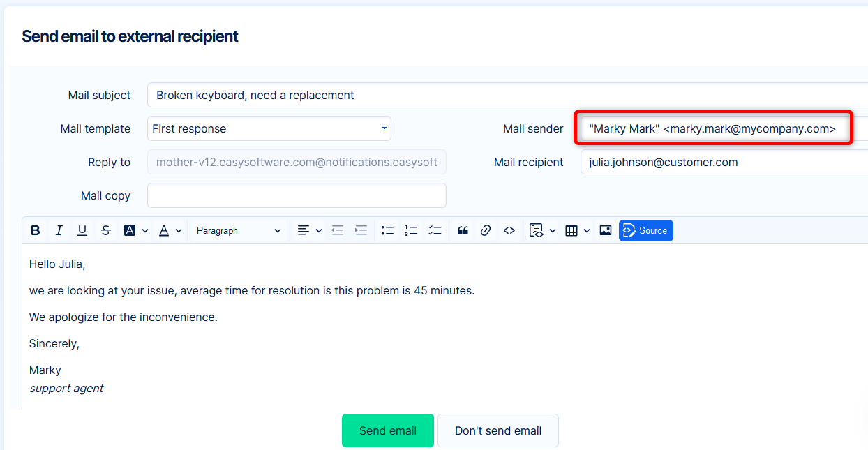The width and height of the screenshot is (868, 450).
Task: Insert a block quote
Action: point(463,230)
